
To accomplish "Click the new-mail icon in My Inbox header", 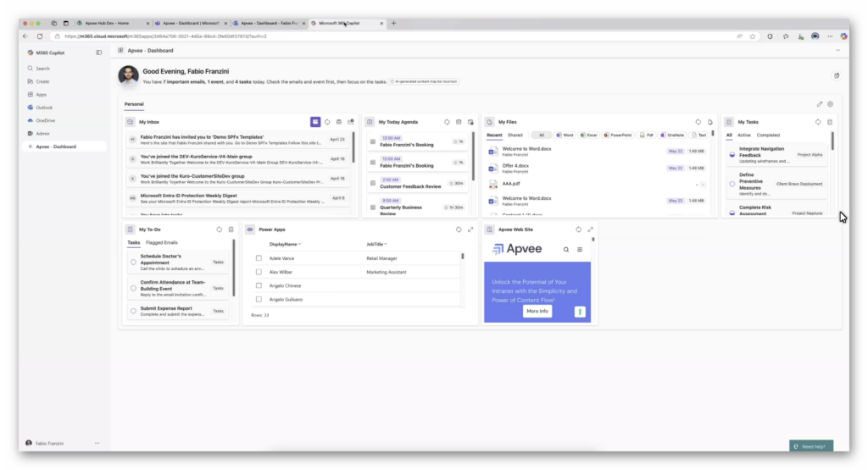I will [x=351, y=122].
